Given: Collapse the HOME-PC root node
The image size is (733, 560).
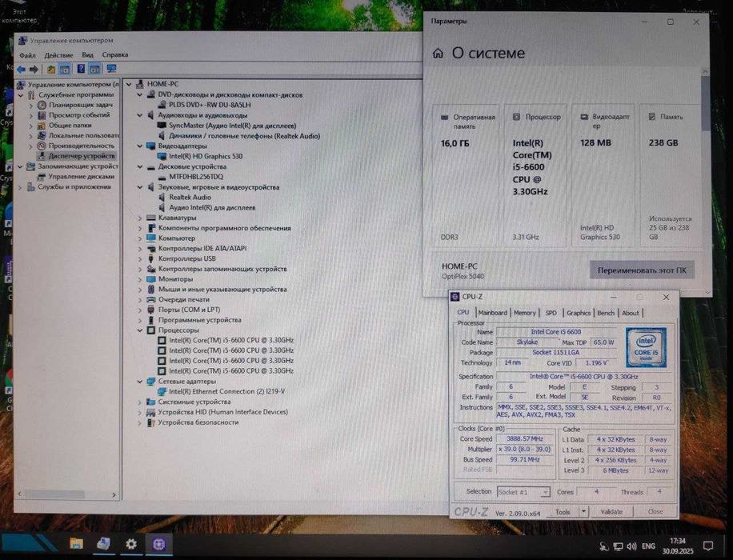Looking at the screenshot, I should [x=129, y=84].
